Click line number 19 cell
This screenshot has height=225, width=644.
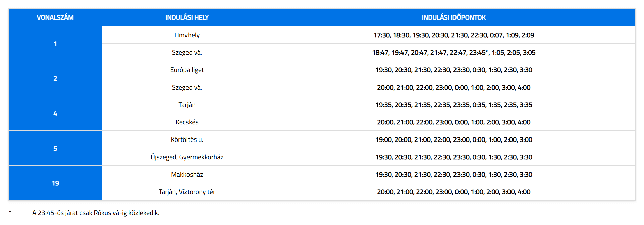click(55, 183)
